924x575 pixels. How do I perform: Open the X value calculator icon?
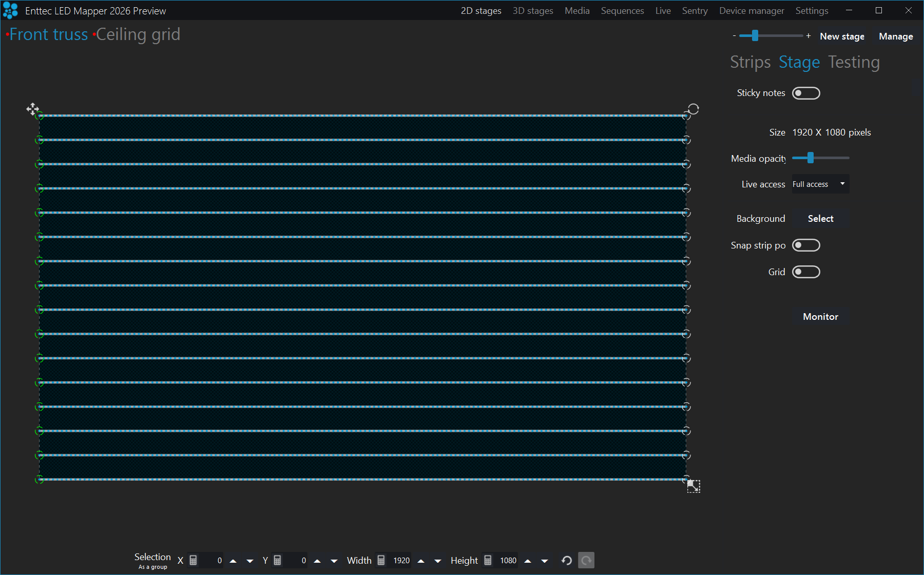[x=193, y=560]
